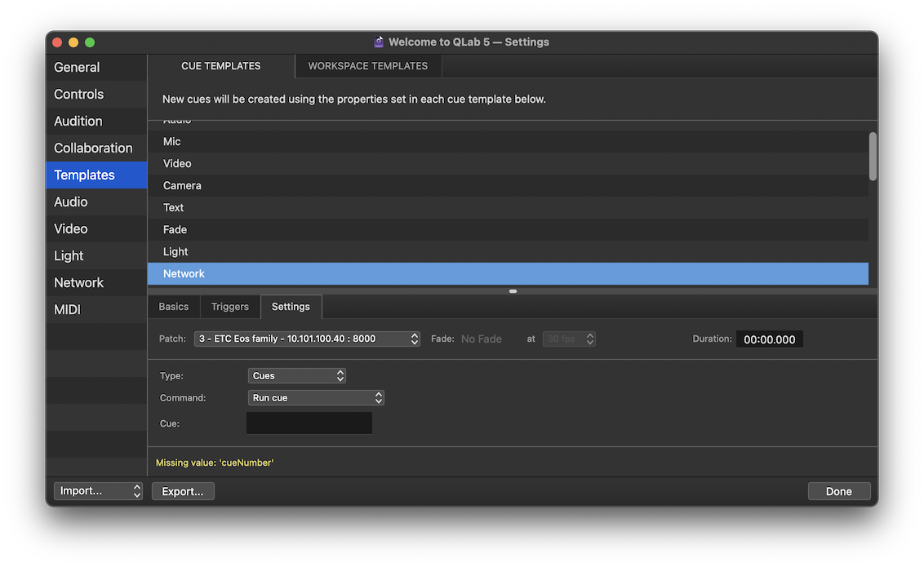This screenshot has height=567, width=924.
Task: Select the Triggers tab
Action: click(229, 307)
